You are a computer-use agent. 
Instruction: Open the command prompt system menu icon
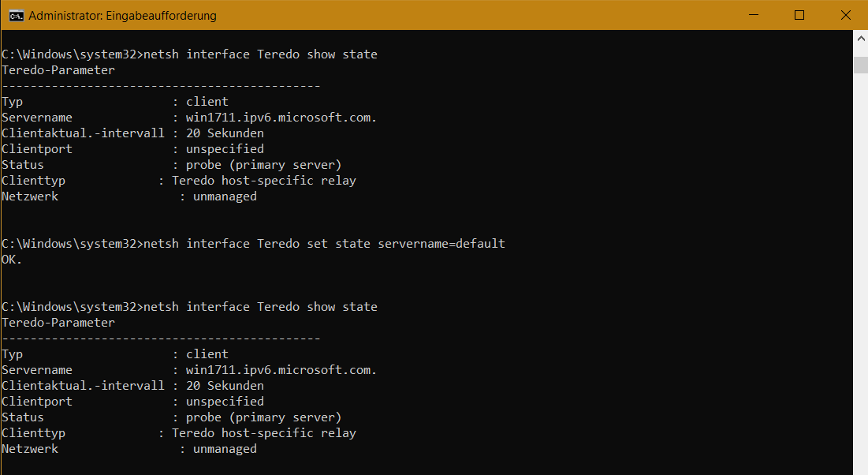tap(16, 16)
